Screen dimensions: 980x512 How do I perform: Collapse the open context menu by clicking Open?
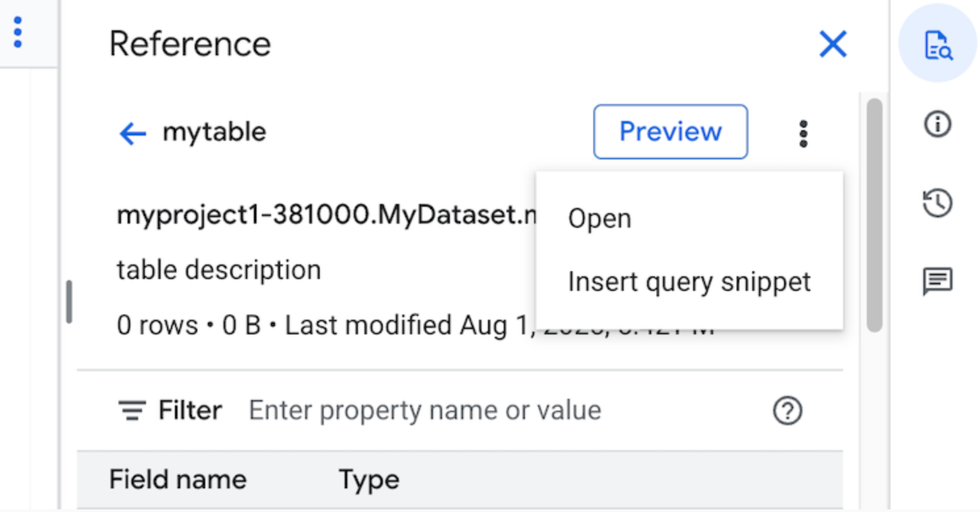pos(599,218)
